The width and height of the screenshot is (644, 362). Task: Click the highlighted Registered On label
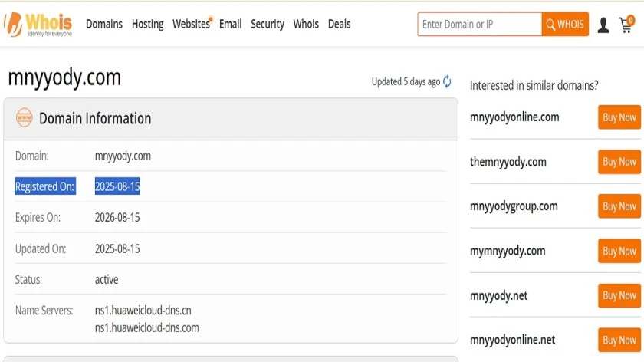tap(45, 186)
